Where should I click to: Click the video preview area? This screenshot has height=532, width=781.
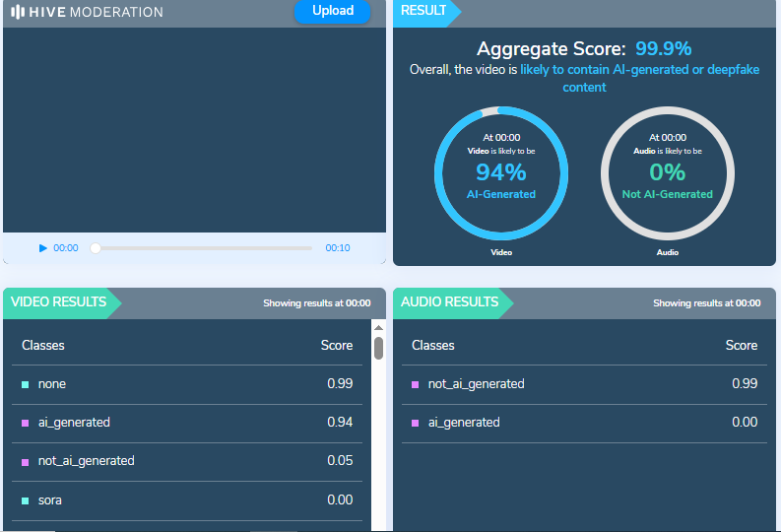coord(194,130)
